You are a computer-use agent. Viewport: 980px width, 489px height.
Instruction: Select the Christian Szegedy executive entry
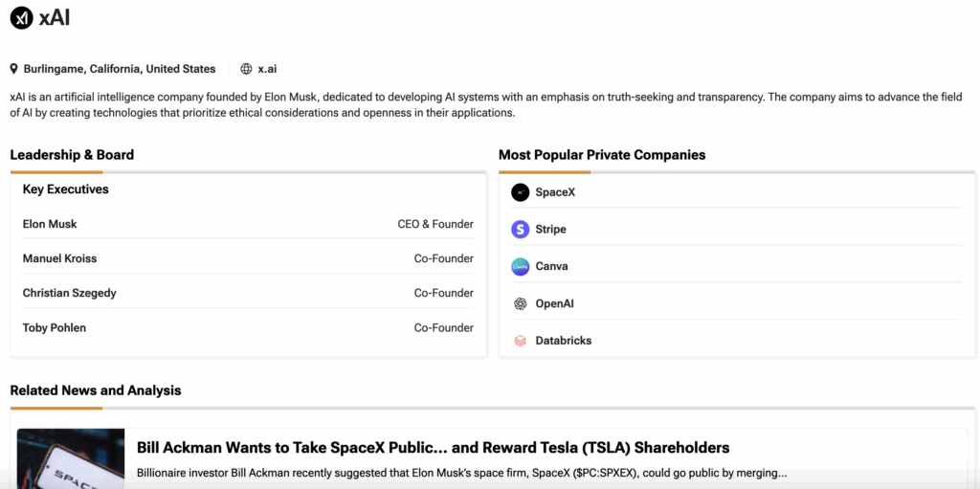(x=69, y=293)
